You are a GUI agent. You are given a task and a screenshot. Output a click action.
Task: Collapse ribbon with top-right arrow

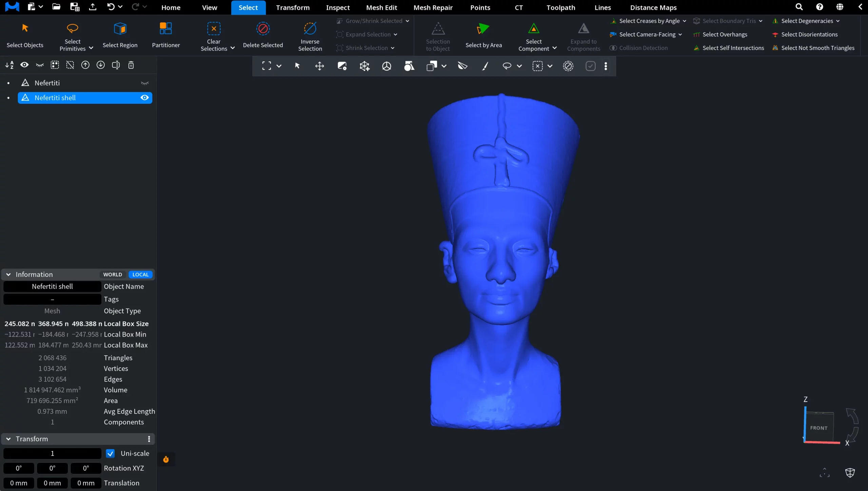click(860, 7)
